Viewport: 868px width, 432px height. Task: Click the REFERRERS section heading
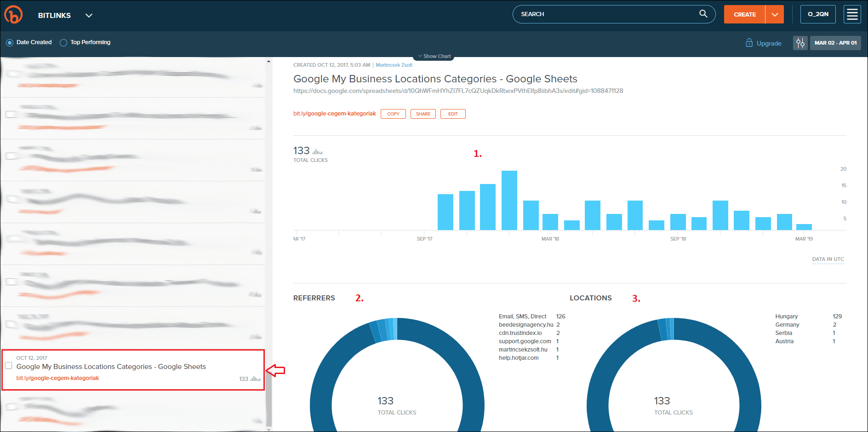pyautogui.click(x=314, y=298)
